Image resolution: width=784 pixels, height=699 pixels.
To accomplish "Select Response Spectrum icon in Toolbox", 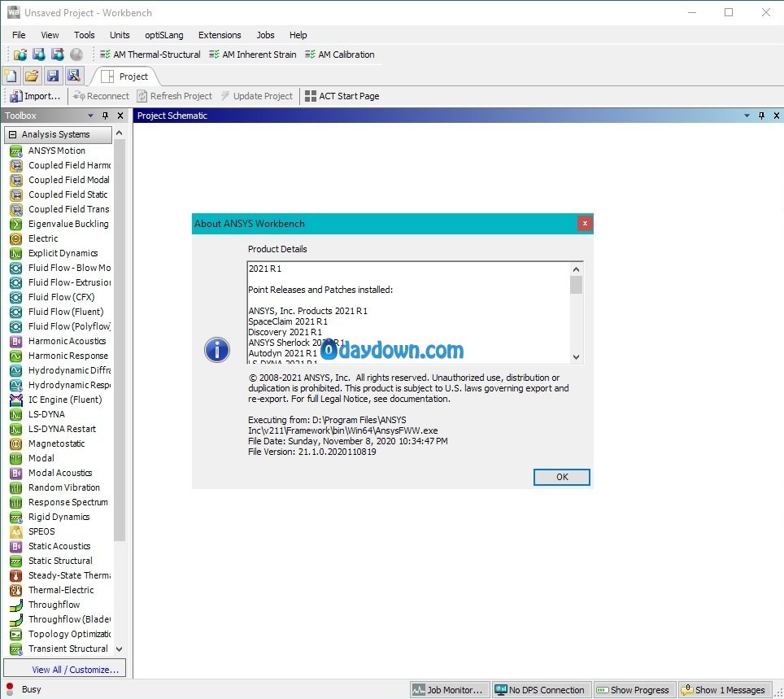I will tap(16, 502).
